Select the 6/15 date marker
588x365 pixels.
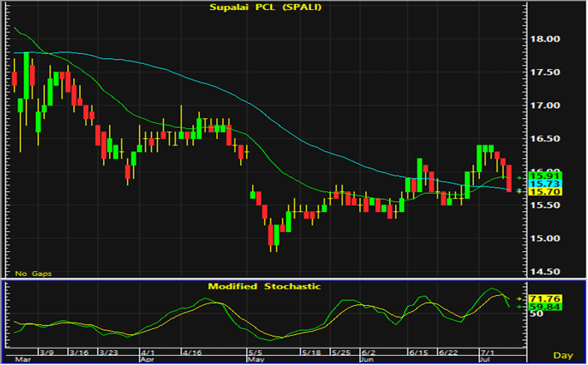pyautogui.click(x=418, y=353)
